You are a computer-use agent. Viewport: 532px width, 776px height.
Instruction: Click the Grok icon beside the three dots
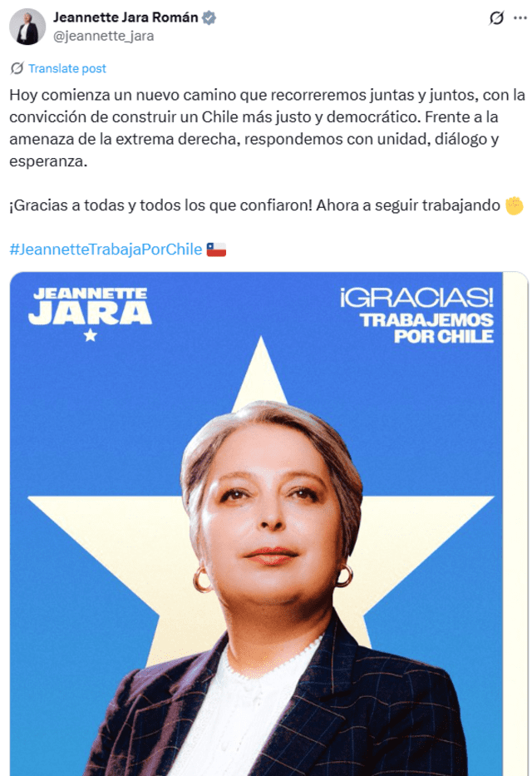[x=496, y=18]
